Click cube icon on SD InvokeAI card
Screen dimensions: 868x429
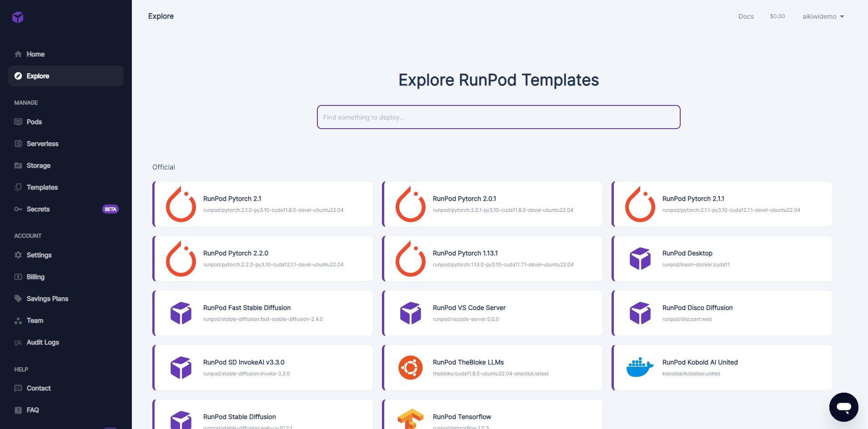181,368
